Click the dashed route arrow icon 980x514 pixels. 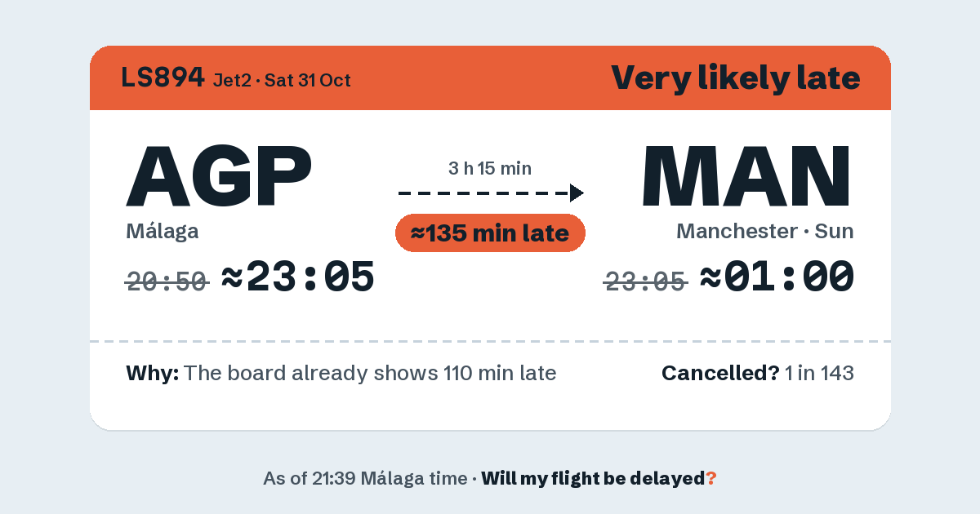(491, 193)
